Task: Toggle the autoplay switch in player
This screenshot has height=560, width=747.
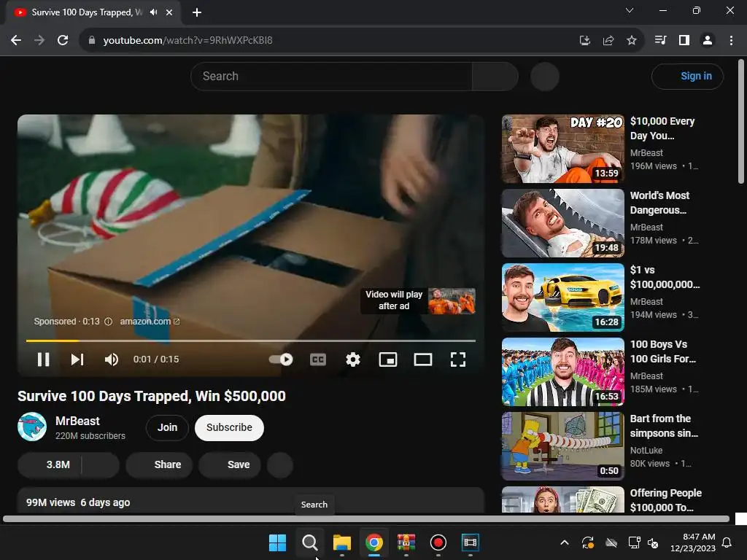Action: [281, 359]
